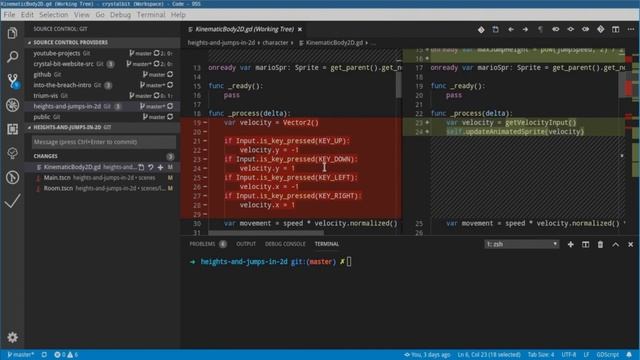640x360 pixels.
Task: Open the Debug view in activity bar
Action: [x=12, y=105]
